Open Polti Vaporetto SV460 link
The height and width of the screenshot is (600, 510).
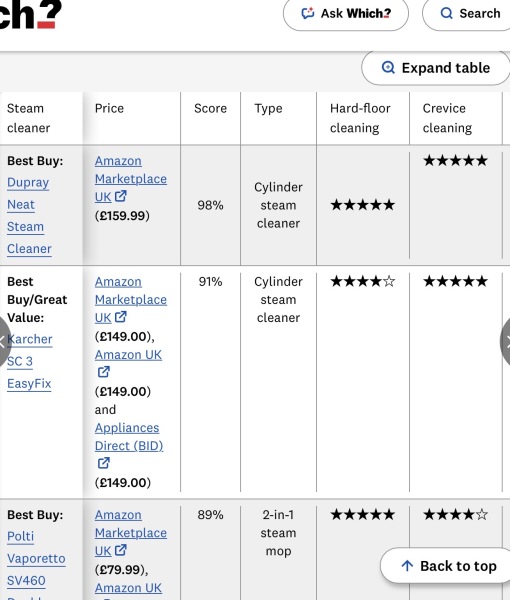[x=36, y=558]
